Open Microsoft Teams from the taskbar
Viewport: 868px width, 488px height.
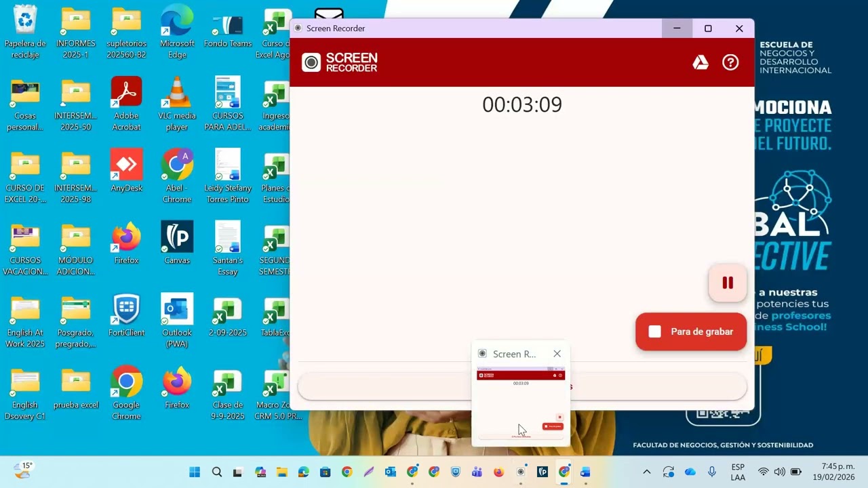tap(477, 472)
